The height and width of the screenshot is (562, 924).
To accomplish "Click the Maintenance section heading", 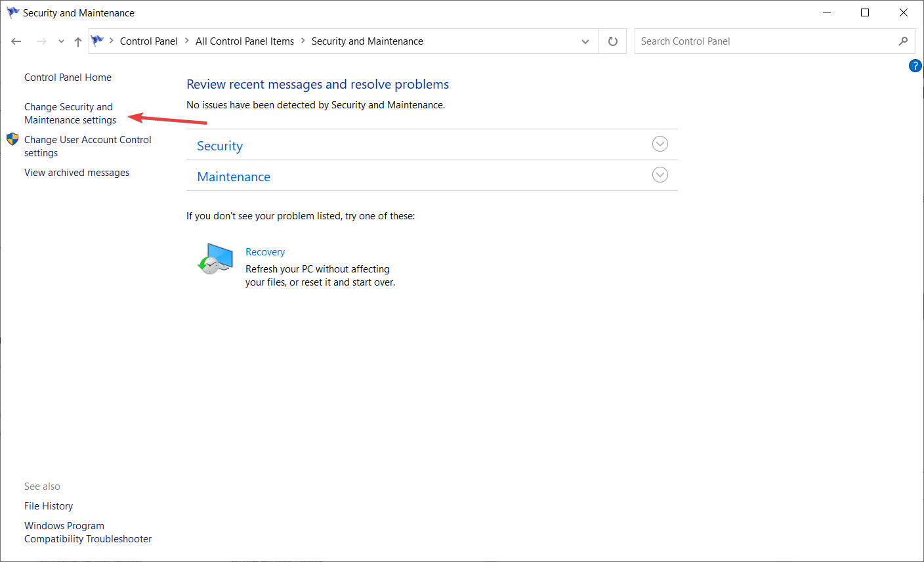I will 234,177.
